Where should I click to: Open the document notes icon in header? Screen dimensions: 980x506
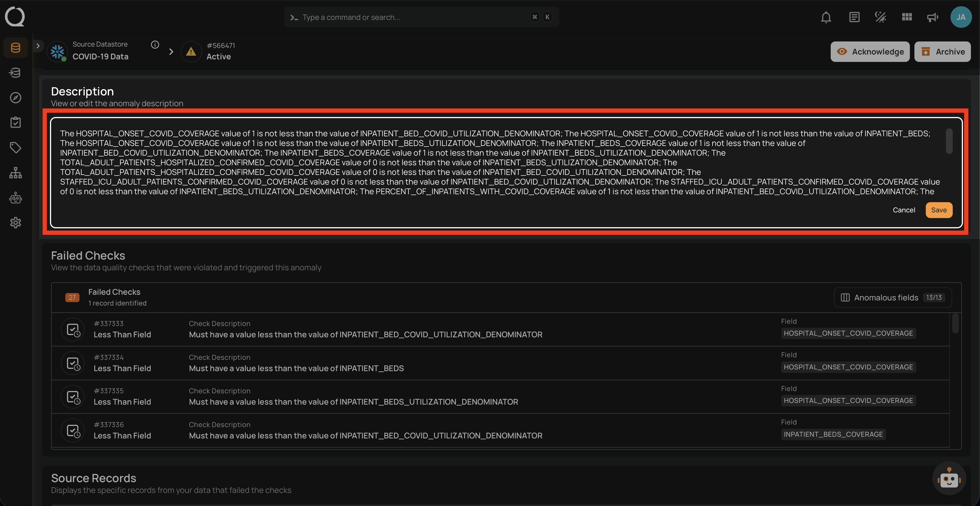pyautogui.click(x=854, y=17)
